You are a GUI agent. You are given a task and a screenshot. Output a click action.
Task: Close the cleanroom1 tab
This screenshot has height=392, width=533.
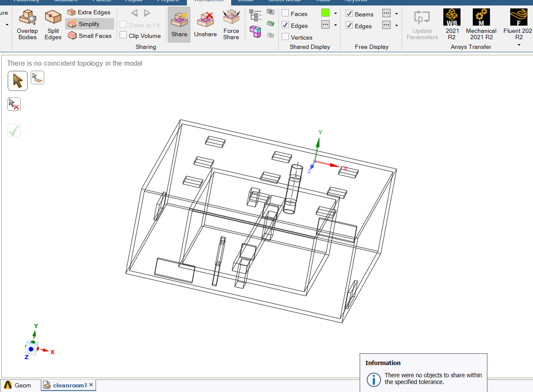click(x=91, y=385)
